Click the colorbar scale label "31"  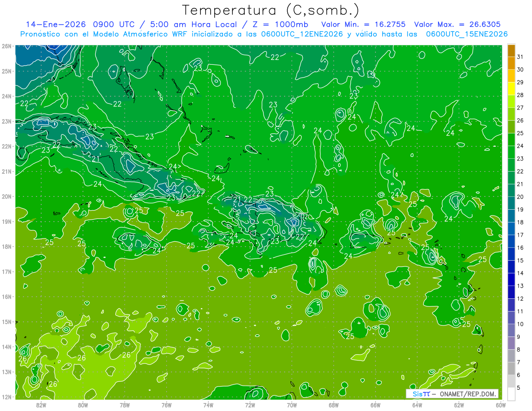[x=520, y=57]
